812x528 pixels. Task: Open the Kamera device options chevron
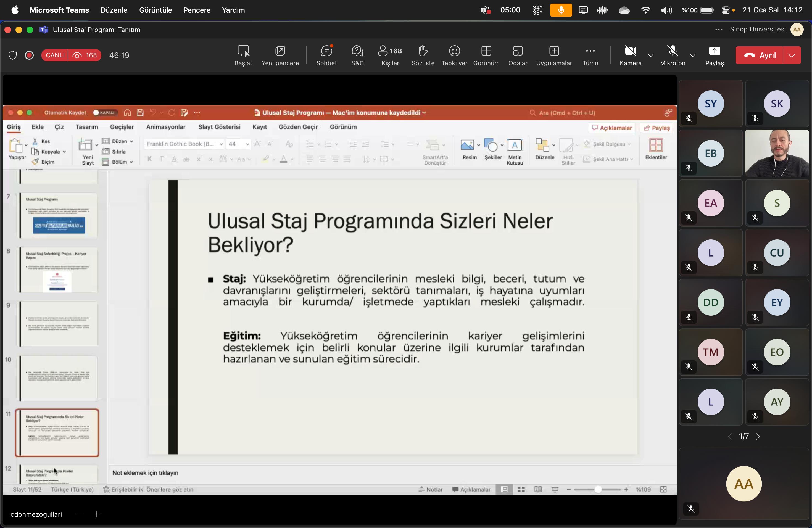[651, 55]
